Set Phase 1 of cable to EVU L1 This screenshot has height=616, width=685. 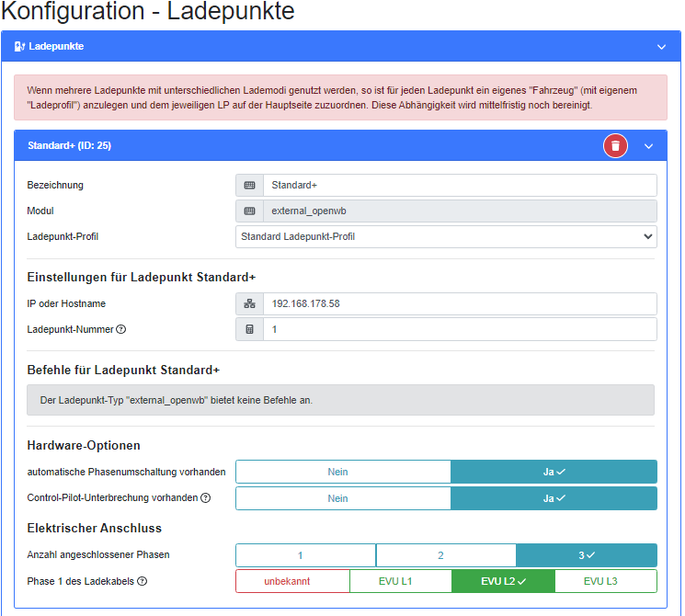coord(401,581)
